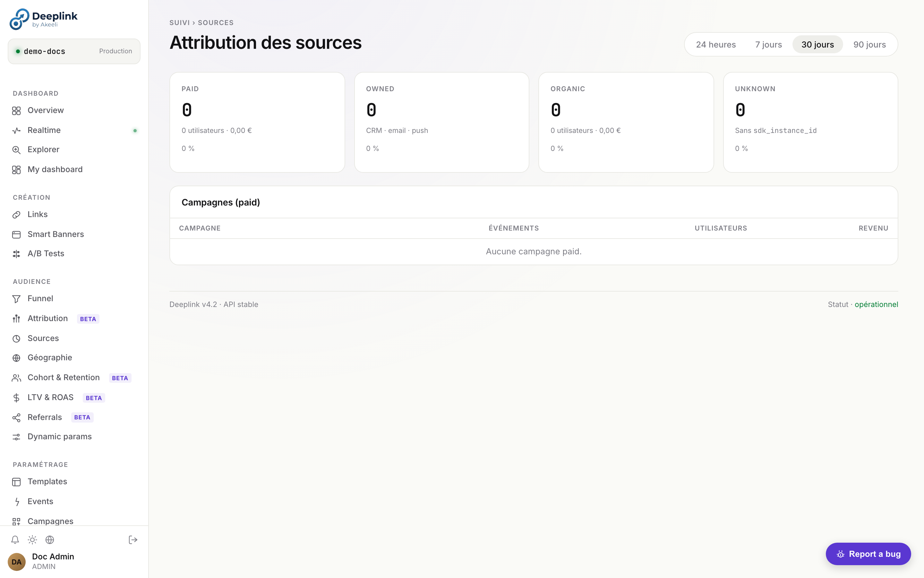Image resolution: width=924 pixels, height=578 pixels.
Task: Click the Report a bug button
Action: click(868, 554)
